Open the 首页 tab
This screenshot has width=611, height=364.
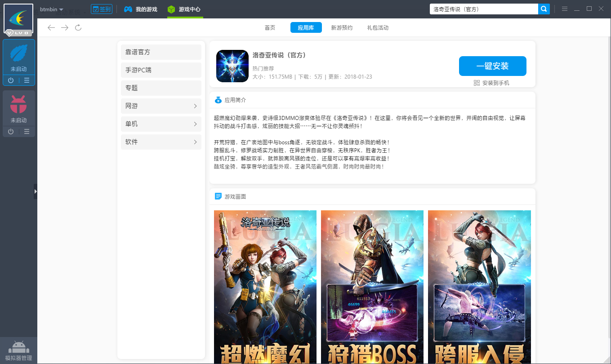tap(270, 28)
